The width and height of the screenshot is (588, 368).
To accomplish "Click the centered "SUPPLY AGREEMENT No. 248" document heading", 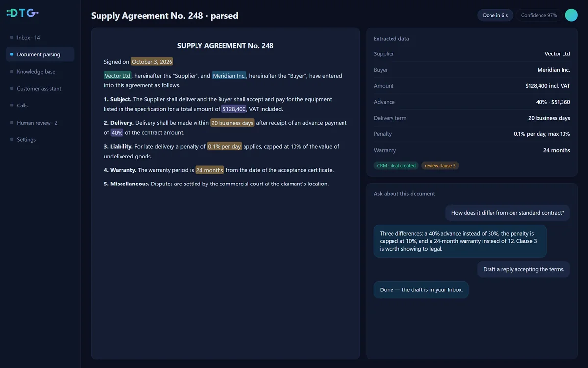I will [225, 46].
